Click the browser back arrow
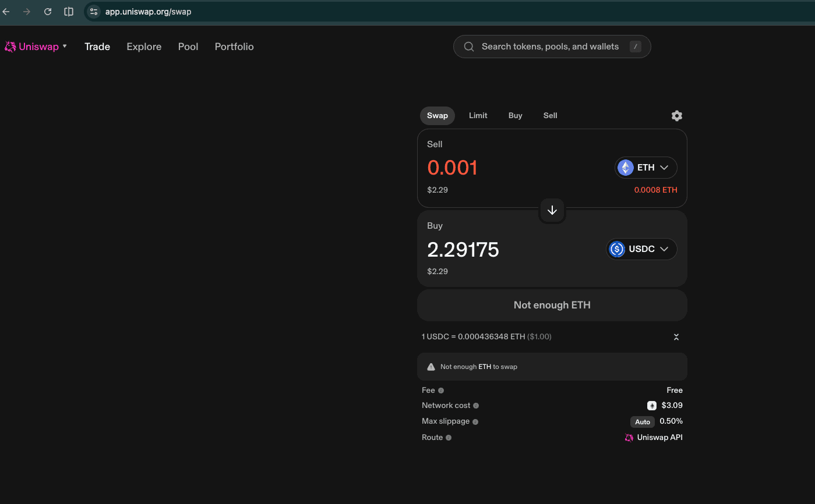 tap(6, 12)
